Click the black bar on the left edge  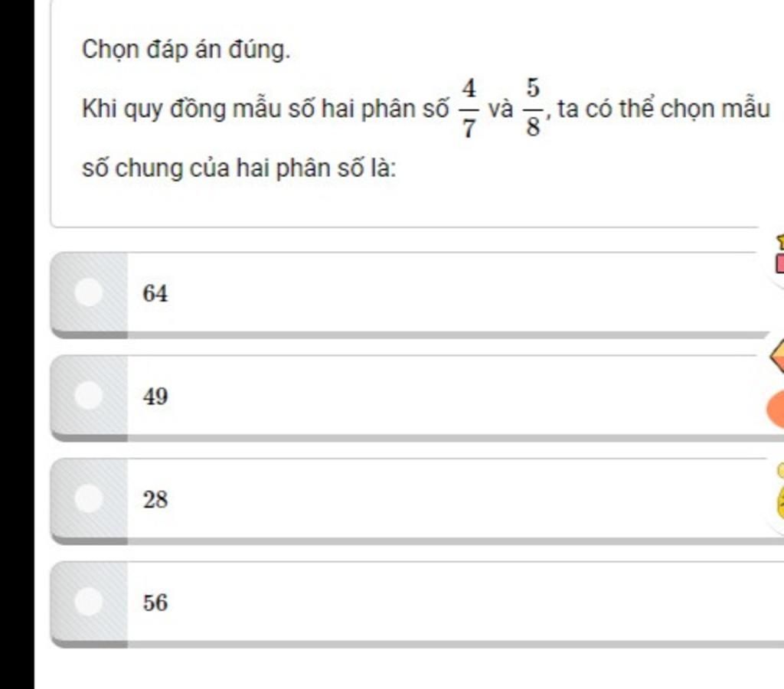pyautogui.click(x=17, y=344)
